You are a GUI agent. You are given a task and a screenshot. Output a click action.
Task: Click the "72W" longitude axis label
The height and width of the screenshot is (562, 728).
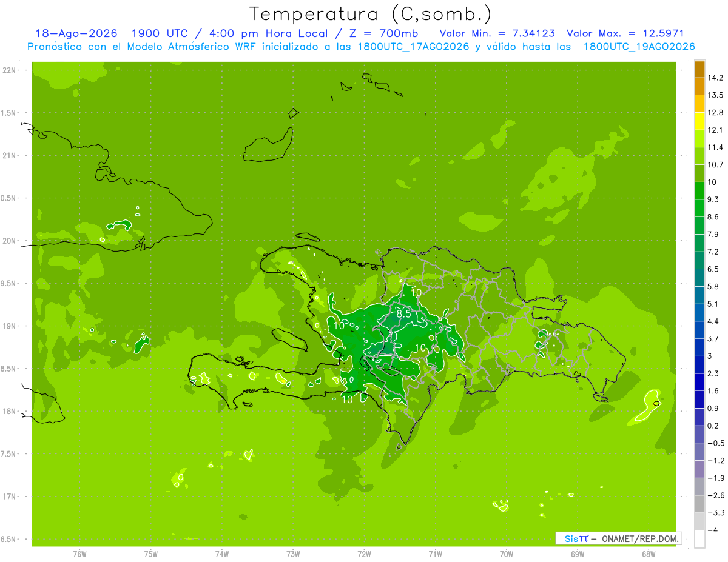pyautogui.click(x=364, y=554)
